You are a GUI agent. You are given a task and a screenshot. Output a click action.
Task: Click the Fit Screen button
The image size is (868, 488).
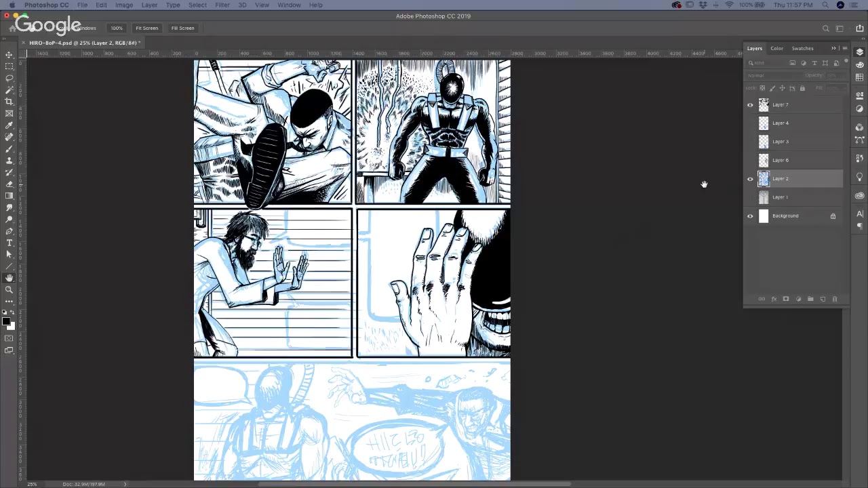coord(146,28)
